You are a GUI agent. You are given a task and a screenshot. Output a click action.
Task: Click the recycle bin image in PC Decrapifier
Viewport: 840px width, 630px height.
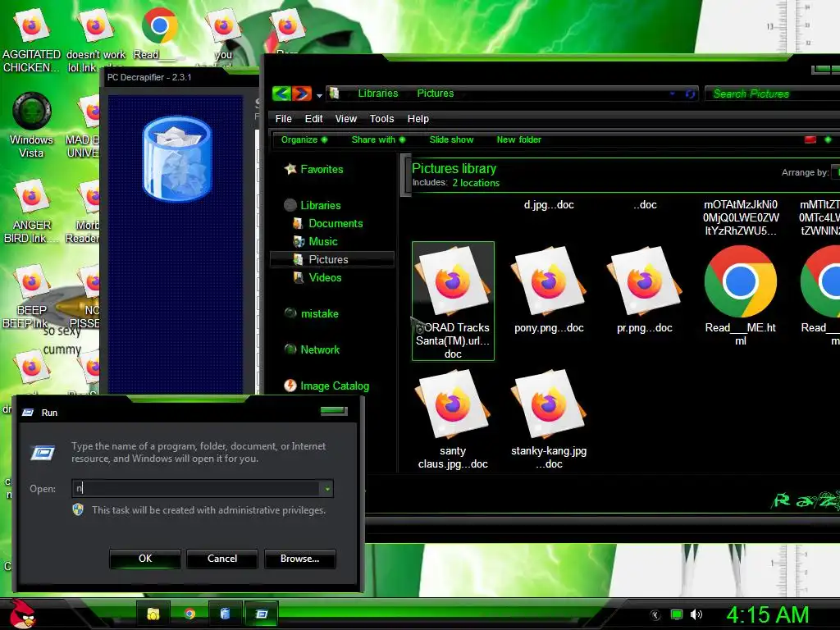[177, 158]
